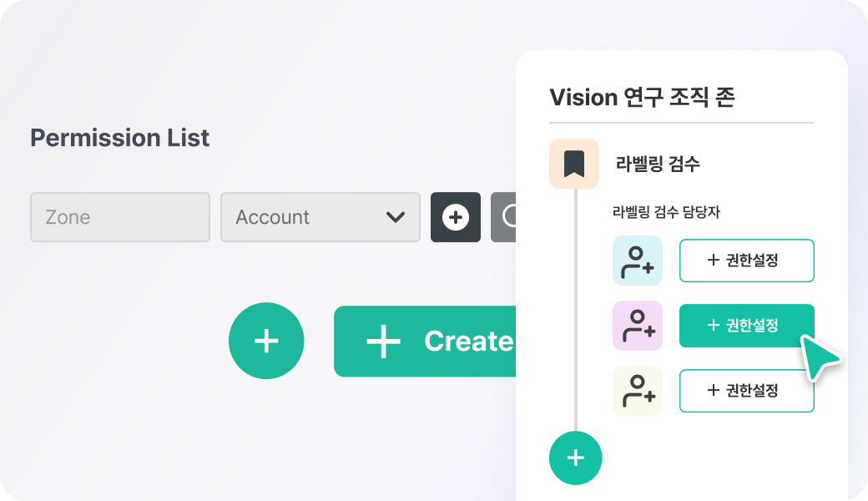Click the blue add-user icon
The height and width of the screenshot is (501, 868).
638,261
